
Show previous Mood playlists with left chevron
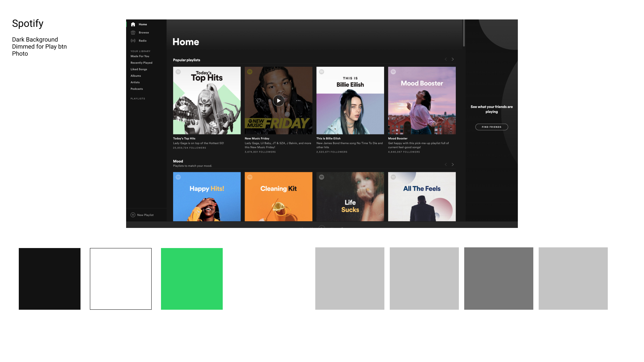(446, 165)
